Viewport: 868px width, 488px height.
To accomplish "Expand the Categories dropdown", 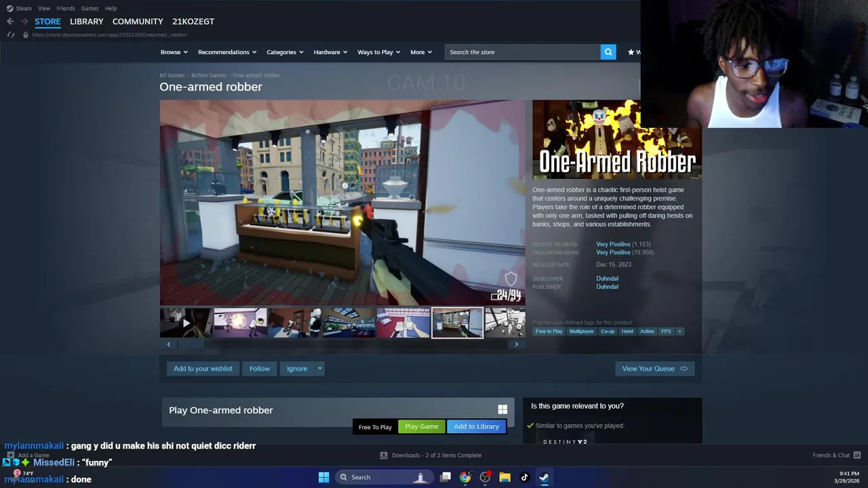I will pos(285,52).
